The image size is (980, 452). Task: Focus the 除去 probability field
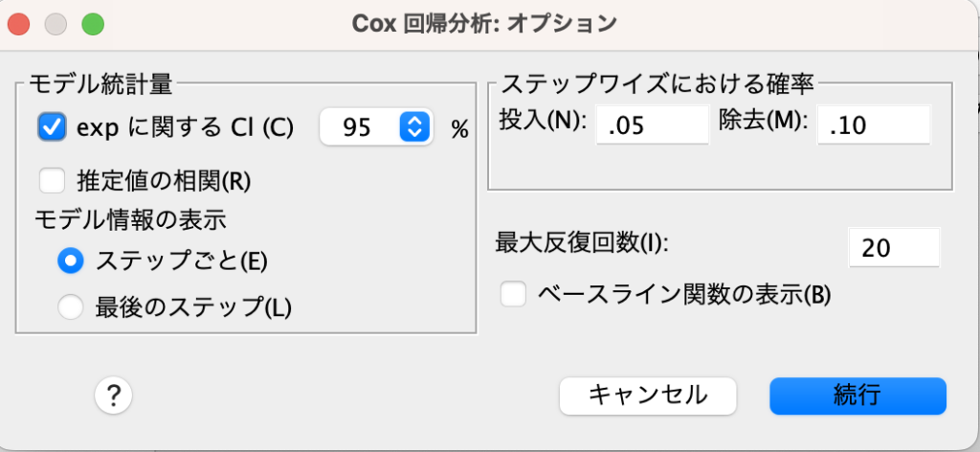[x=874, y=125]
